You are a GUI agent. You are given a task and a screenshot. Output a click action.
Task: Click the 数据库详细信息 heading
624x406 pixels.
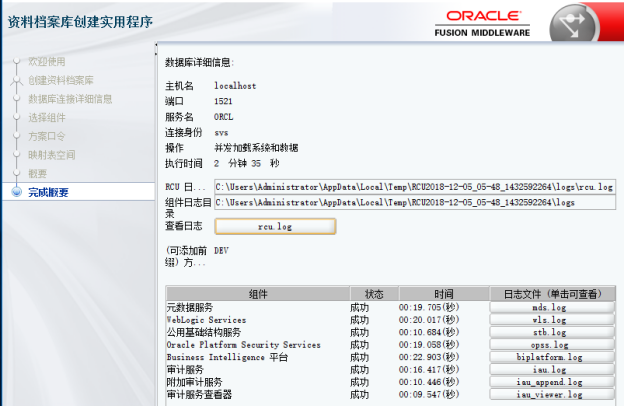coord(199,62)
